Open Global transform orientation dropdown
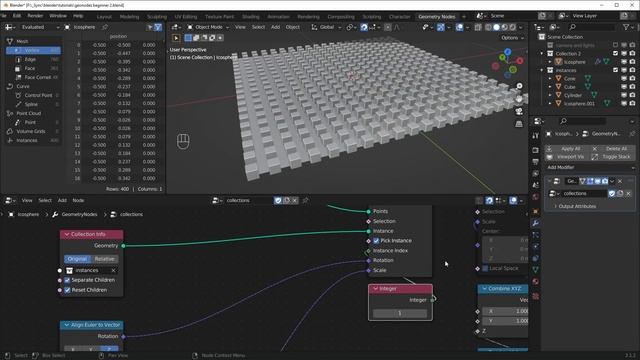This screenshot has height=360, width=640. pos(326,27)
